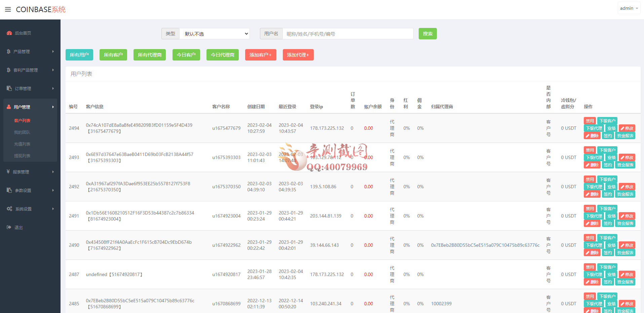Open 提现列表 from the sidebar

click(22, 156)
